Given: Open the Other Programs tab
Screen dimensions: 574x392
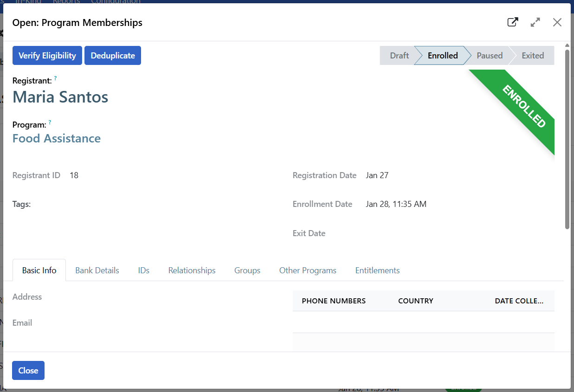Looking at the screenshot, I should (307, 270).
